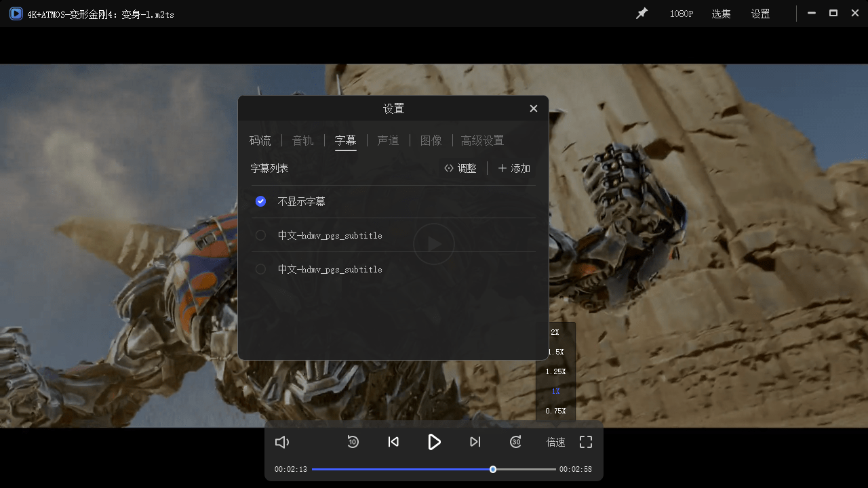Choose 0.75X playback speed

[555, 411]
